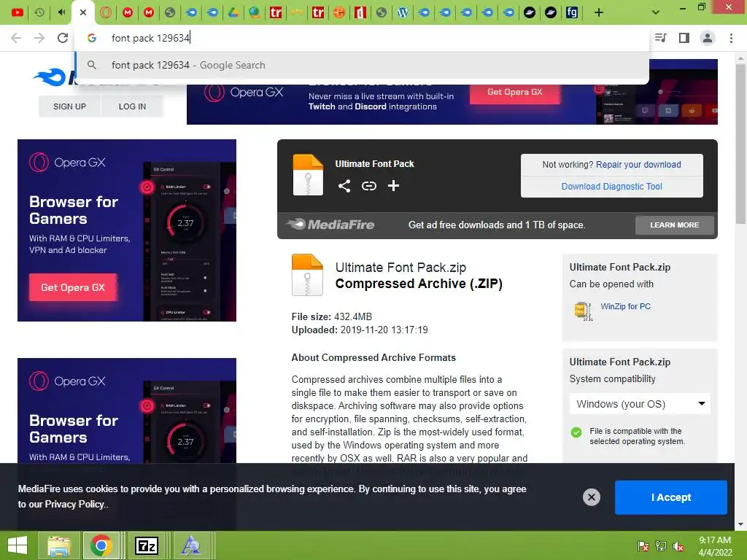The width and height of the screenshot is (747, 560).
Task: Click the LEARN MORE button
Action: pyautogui.click(x=675, y=225)
